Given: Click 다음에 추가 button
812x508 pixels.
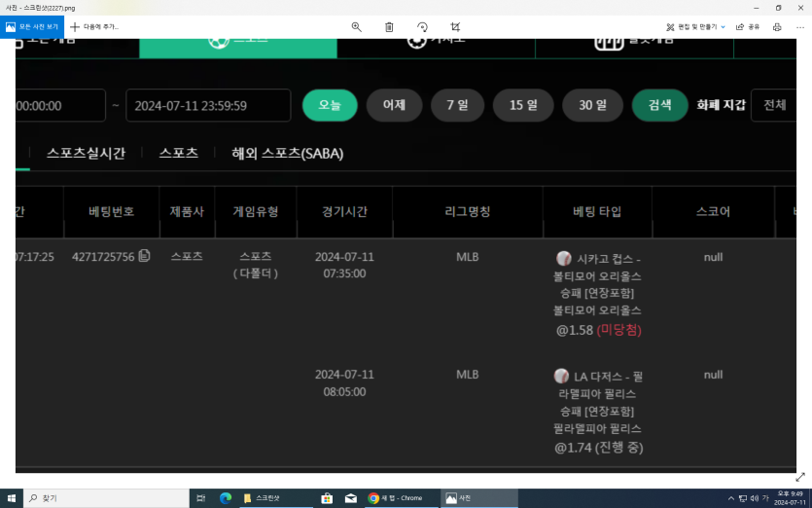Looking at the screenshot, I should point(94,27).
